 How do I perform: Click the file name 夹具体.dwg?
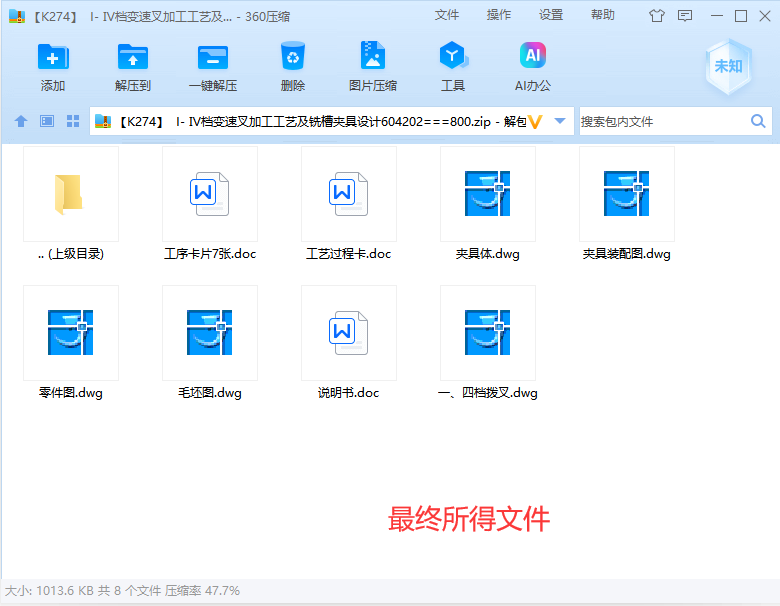488,254
